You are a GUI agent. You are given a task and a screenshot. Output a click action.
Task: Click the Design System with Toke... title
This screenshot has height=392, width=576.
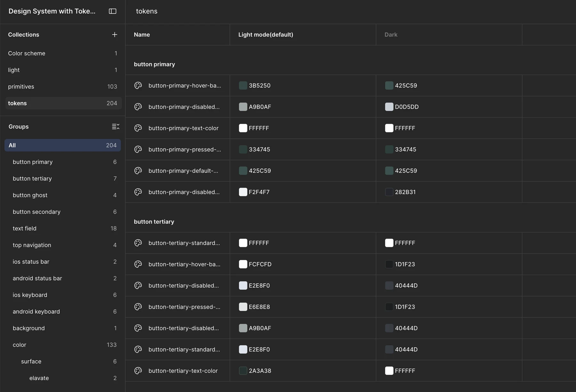[x=52, y=11]
